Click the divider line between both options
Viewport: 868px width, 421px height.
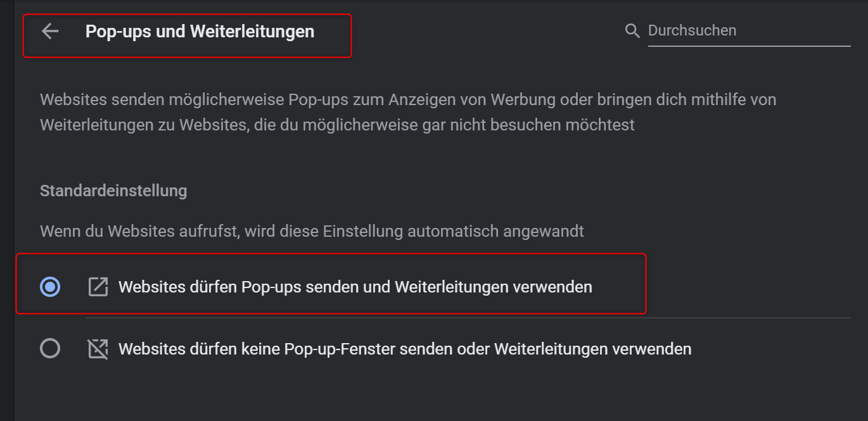tap(468, 318)
